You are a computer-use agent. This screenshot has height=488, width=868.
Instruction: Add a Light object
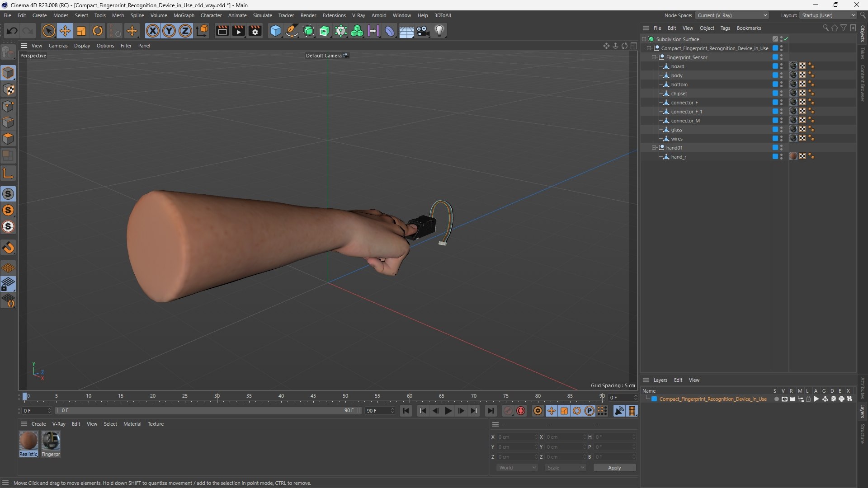(x=439, y=31)
